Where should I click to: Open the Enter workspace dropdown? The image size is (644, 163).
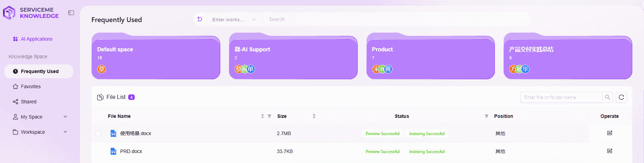coord(234,20)
